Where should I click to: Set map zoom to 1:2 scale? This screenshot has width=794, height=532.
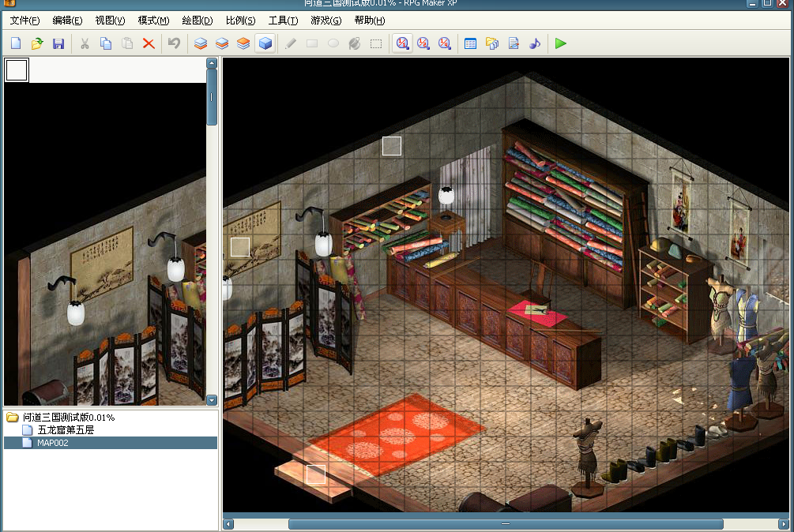pyautogui.click(x=423, y=43)
